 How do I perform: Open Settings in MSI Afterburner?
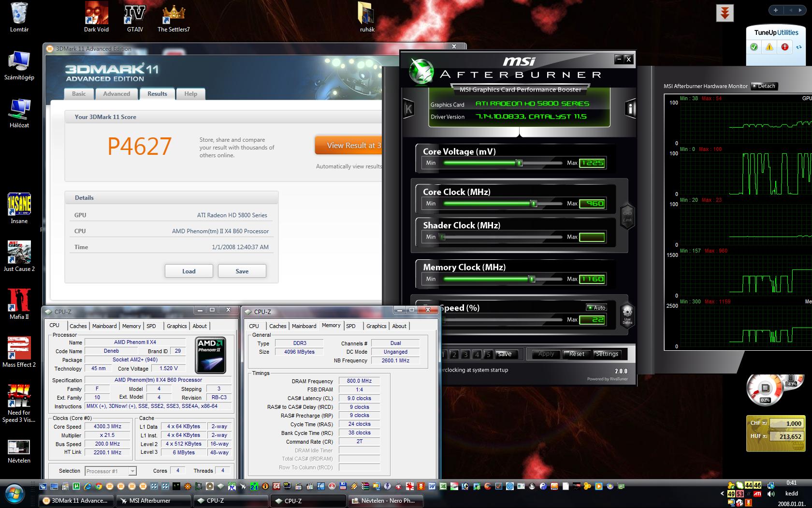(x=607, y=354)
